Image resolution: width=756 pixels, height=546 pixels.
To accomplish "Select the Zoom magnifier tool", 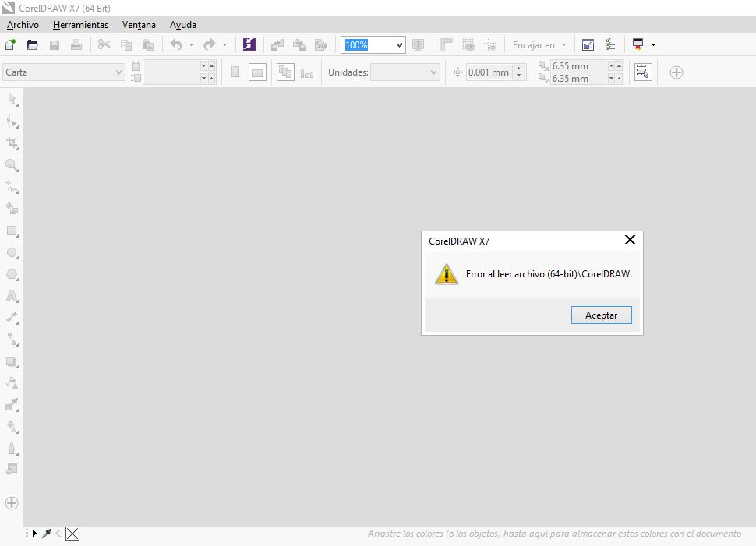I will tap(12, 165).
